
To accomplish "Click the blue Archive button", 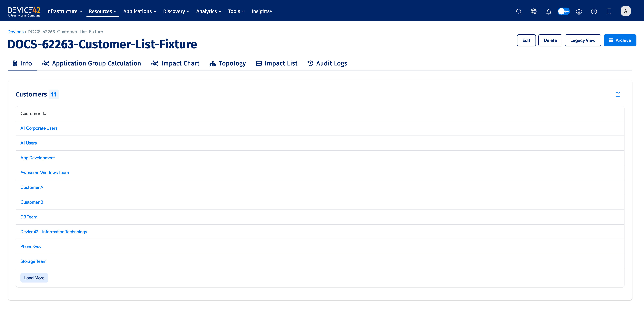I will point(620,40).
